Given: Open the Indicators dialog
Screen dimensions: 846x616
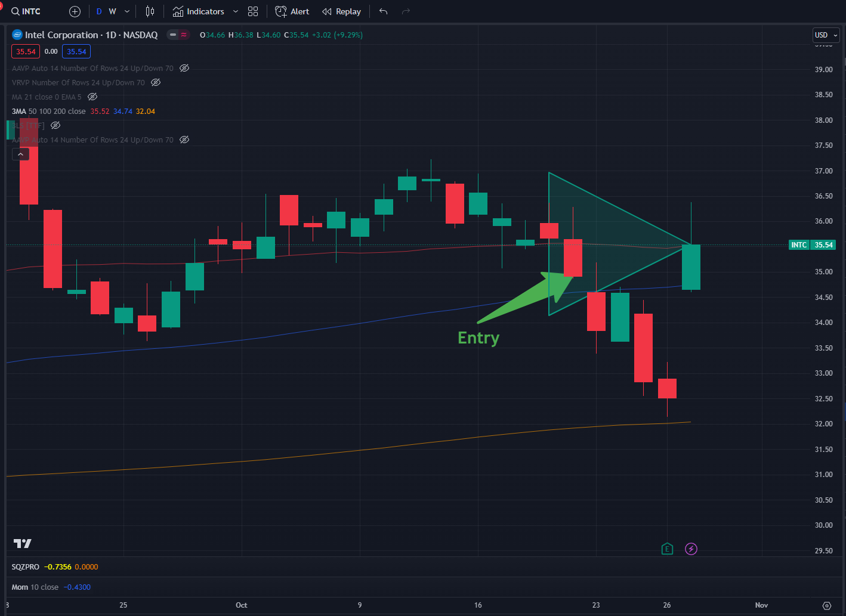Looking at the screenshot, I should pos(198,11).
